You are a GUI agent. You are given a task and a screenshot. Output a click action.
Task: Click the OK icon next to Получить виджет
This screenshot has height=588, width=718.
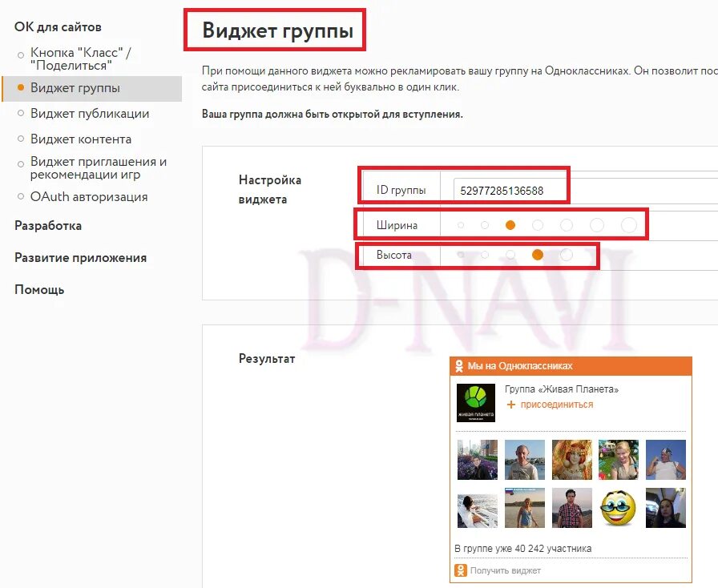point(460,570)
